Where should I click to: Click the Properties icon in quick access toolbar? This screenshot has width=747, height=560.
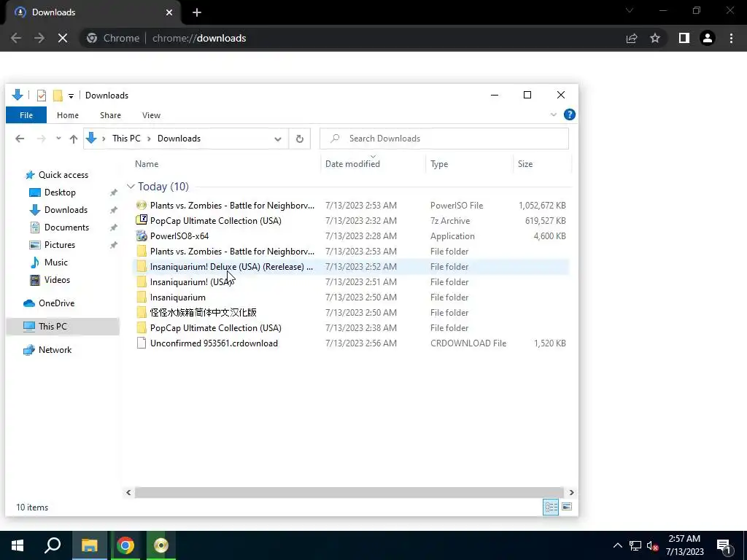pyautogui.click(x=42, y=96)
